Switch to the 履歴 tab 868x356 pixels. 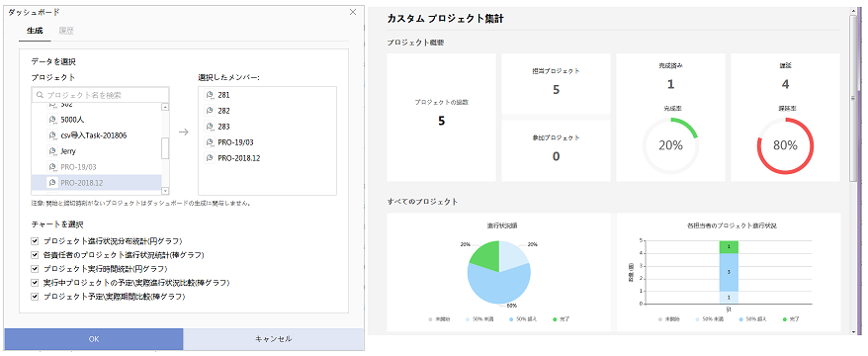click(66, 31)
